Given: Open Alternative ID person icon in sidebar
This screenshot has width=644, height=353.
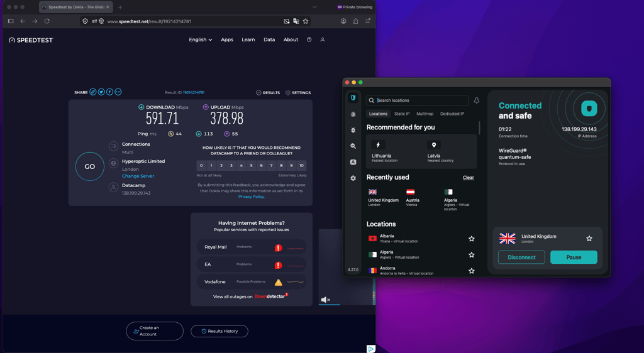Looking at the screenshot, I should pyautogui.click(x=353, y=162).
